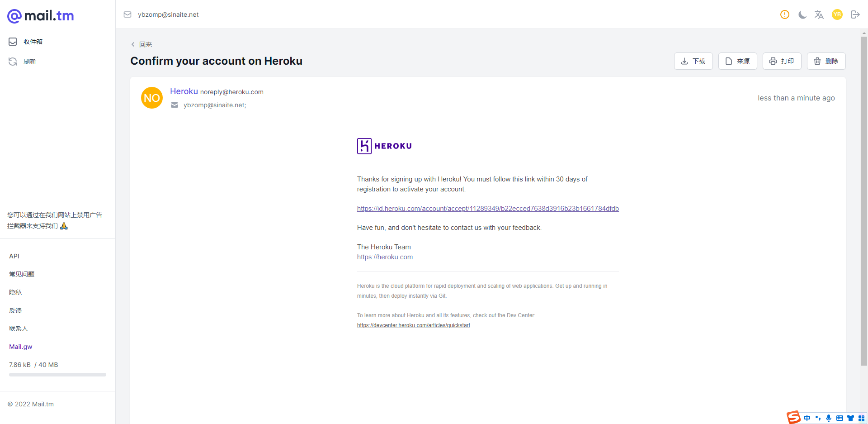Click the Heroku logo in the email
Screen dimensions: 868x424
[385, 146]
